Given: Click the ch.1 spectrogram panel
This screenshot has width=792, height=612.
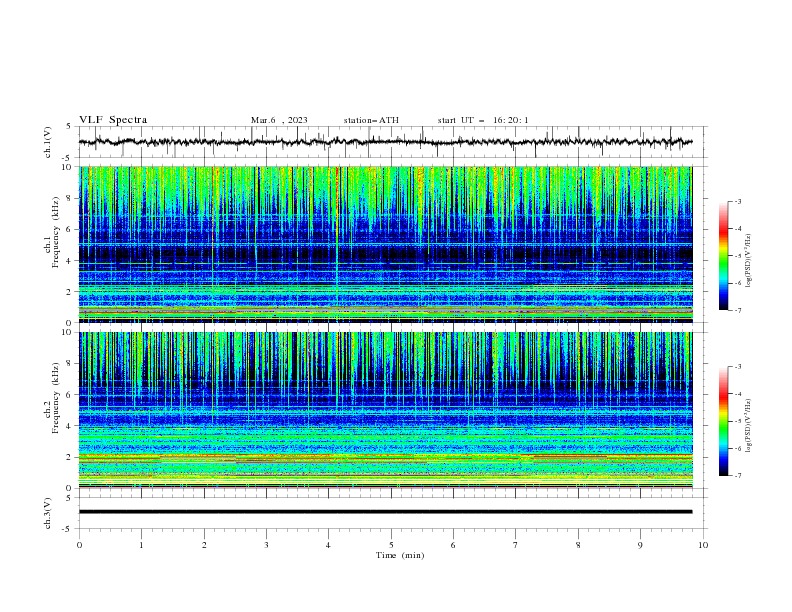Looking at the screenshot, I should [385, 244].
